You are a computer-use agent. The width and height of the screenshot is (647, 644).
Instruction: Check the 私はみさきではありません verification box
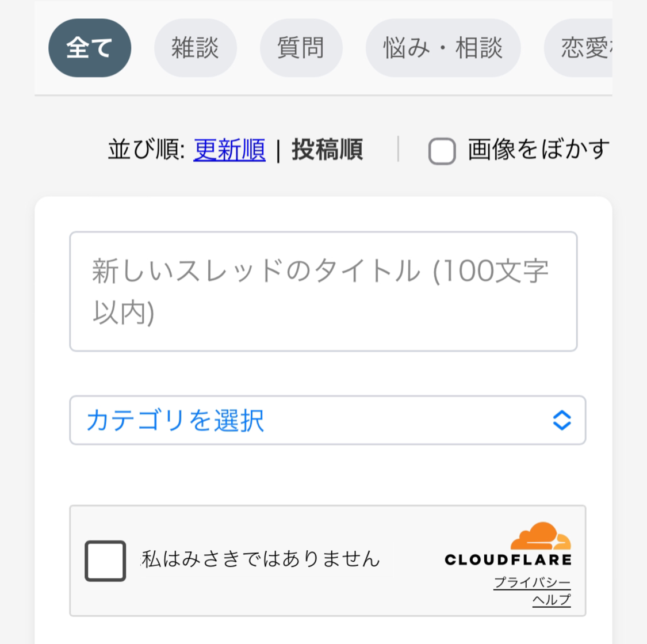(105, 561)
